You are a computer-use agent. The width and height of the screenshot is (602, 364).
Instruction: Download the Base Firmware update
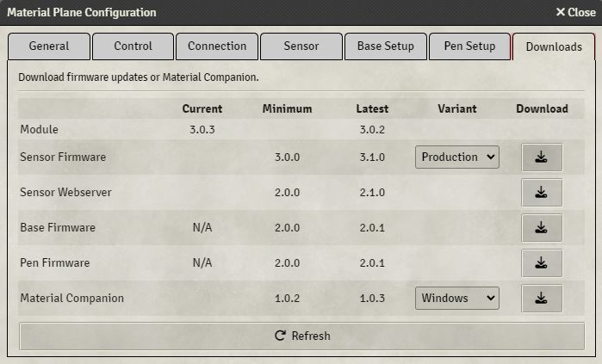pos(542,228)
